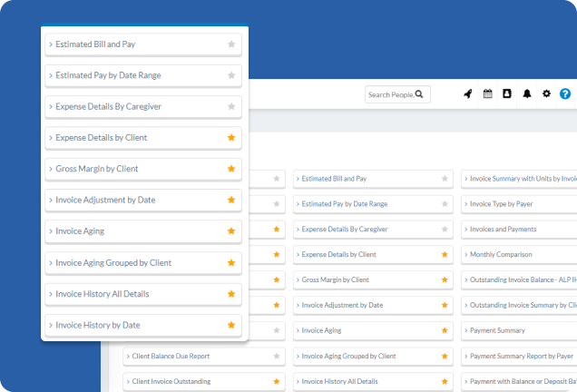Open Client Invoice Outstanding report label
Image resolution: width=577 pixels, height=392 pixels.
(x=171, y=381)
